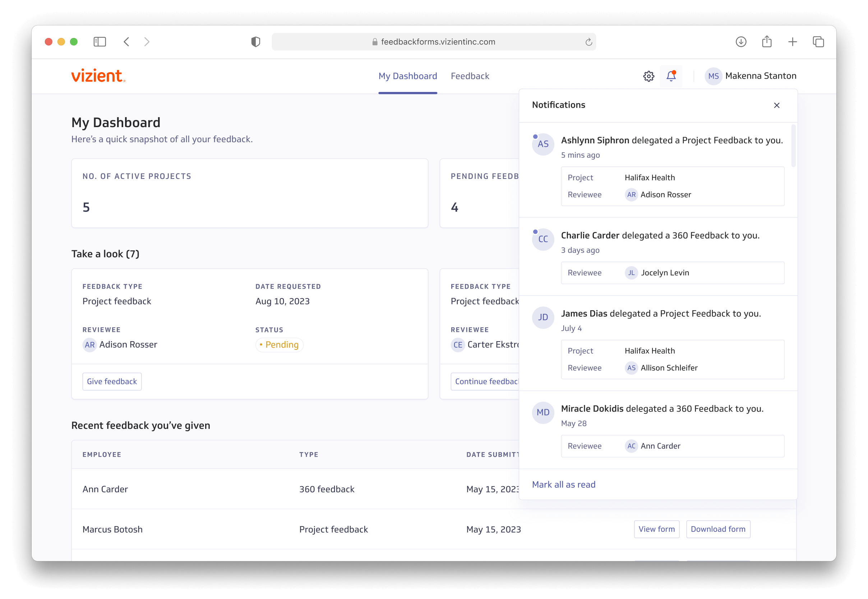The height and width of the screenshot is (599, 868).
Task: Toggle the browser sidebar icon
Action: (x=100, y=42)
